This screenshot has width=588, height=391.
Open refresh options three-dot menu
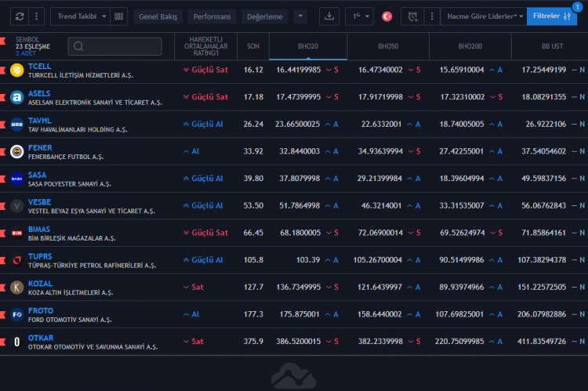coord(36,16)
